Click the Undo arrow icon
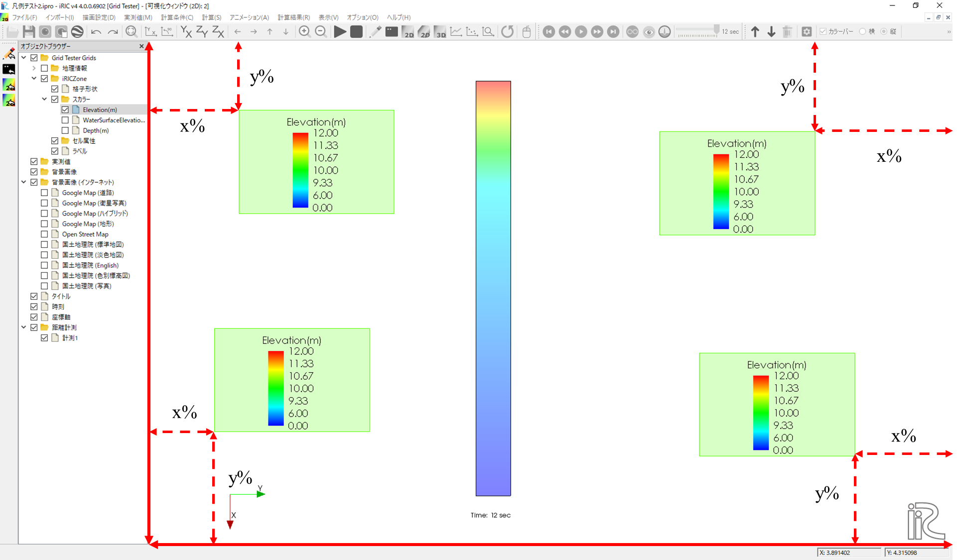 [96, 32]
